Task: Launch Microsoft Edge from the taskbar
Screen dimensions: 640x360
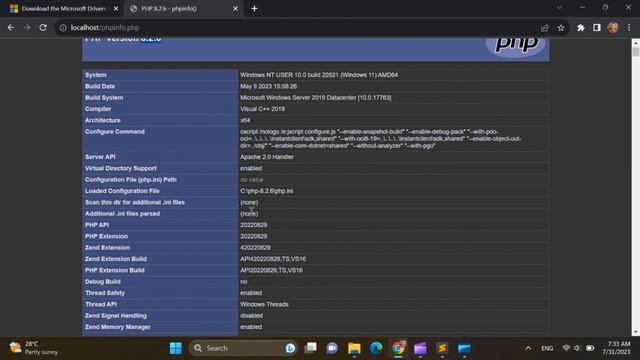Action: [x=376, y=348]
